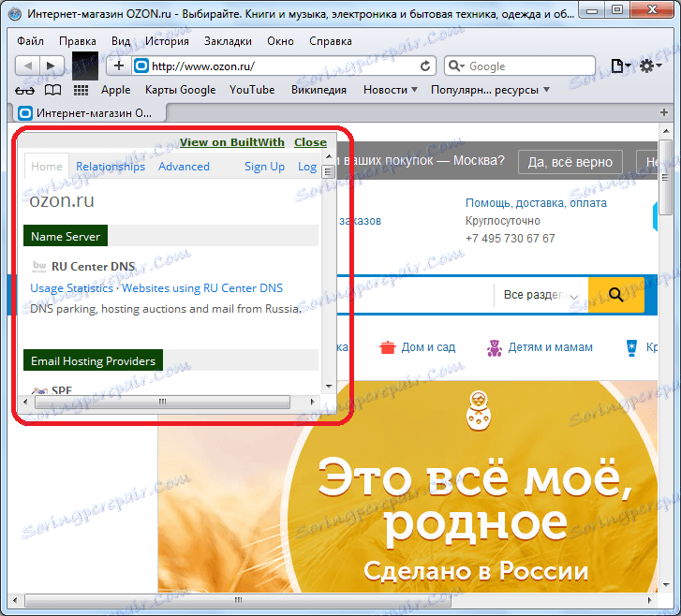The image size is (681, 616).
Task: Click Sign Up in BuiltWith panel
Action: point(264,167)
